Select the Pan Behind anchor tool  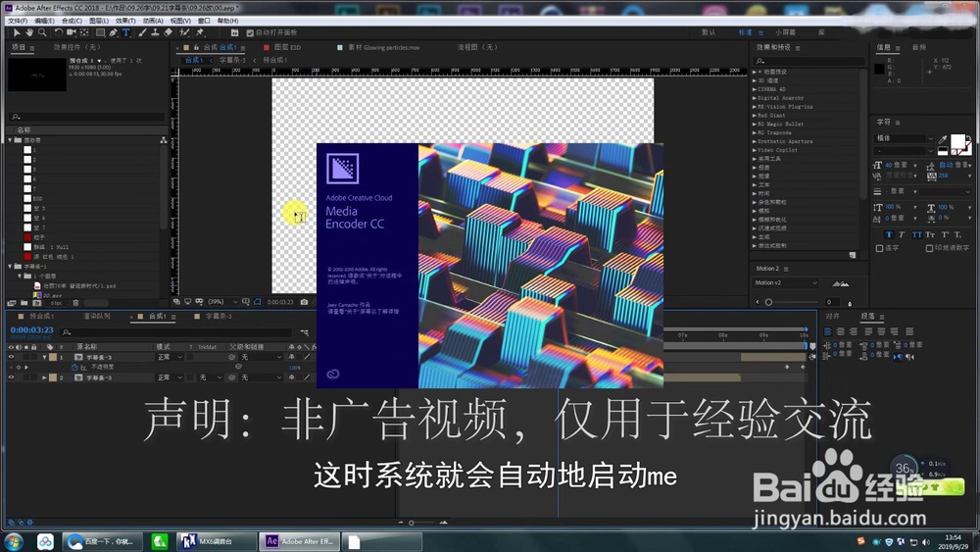[84, 32]
